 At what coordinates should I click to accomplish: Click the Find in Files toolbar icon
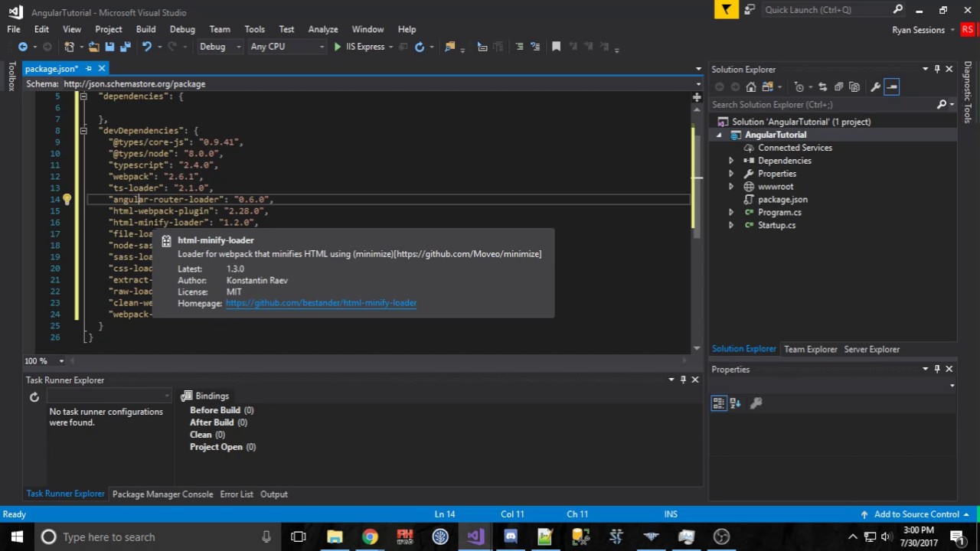tap(449, 47)
